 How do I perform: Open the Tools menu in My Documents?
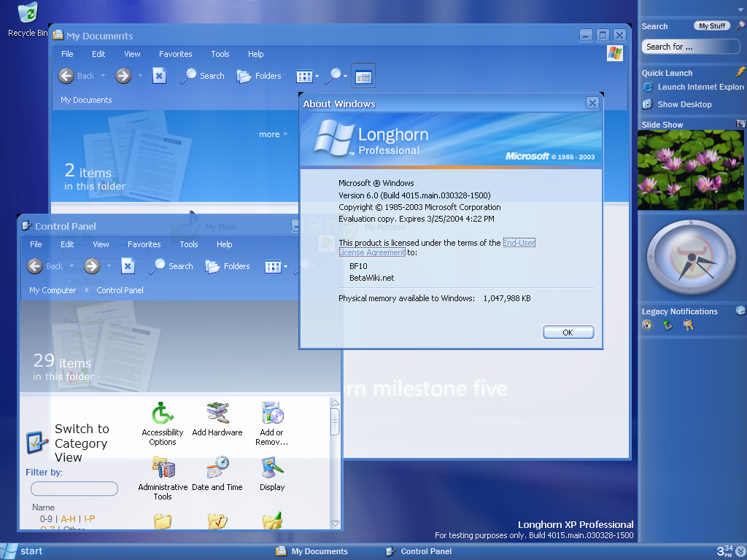click(x=220, y=54)
